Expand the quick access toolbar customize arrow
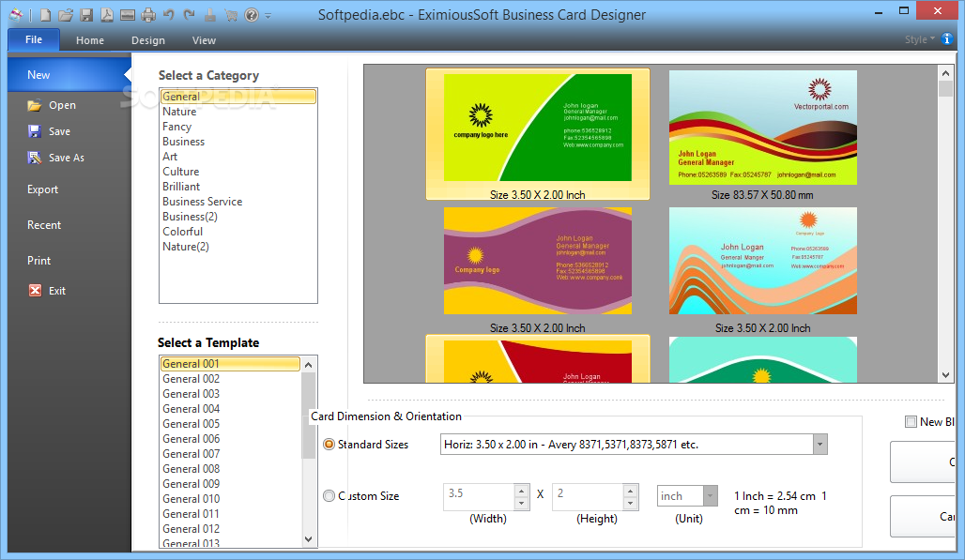 pyautogui.click(x=268, y=16)
